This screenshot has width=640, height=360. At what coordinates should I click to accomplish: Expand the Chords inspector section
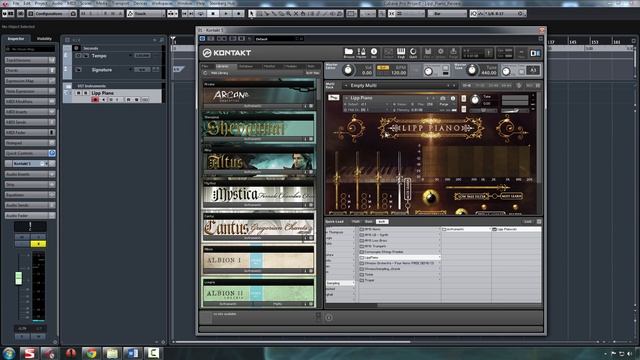click(x=30, y=70)
